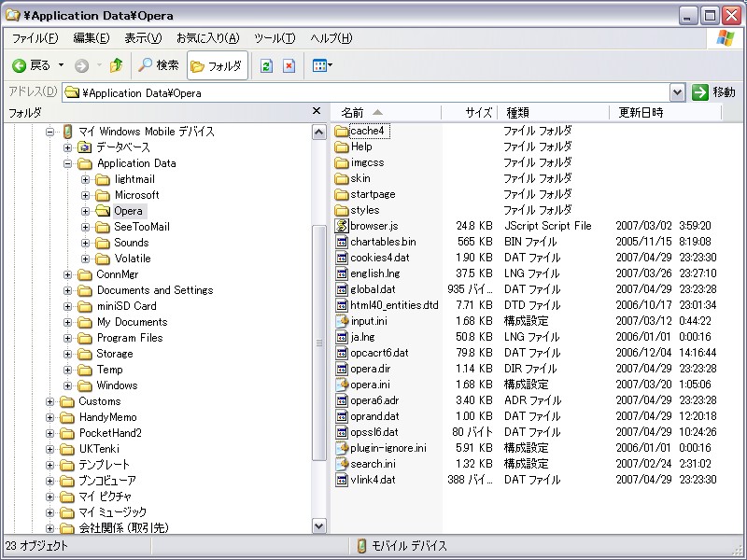Open the views dropdown button
Screen dimensions: 747x560
(322, 65)
